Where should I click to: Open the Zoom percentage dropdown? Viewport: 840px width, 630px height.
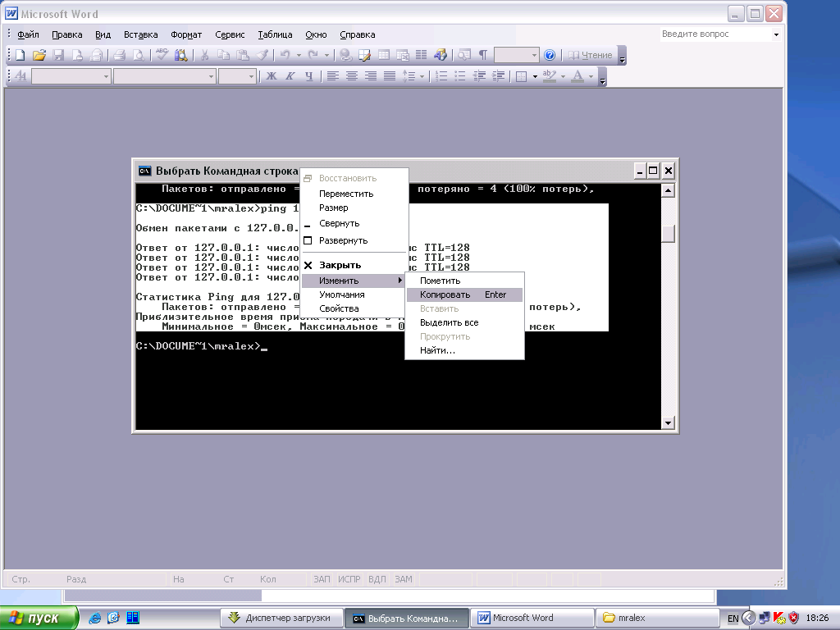(x=533, y=55)
